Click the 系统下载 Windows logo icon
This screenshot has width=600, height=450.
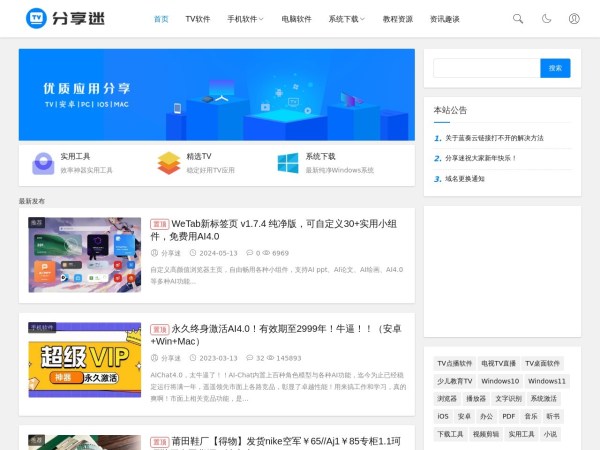coord(288,163)
